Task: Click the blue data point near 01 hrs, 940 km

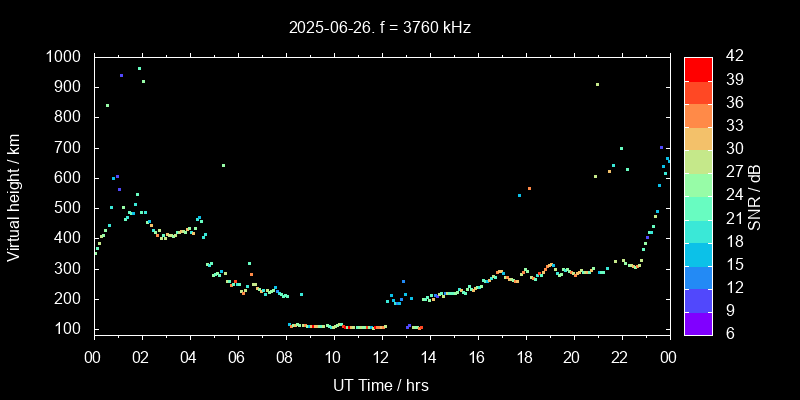Action: pos(121,75)
